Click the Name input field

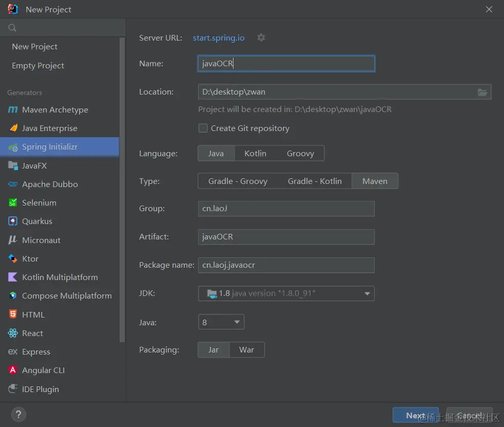click(x=286, y=64)
